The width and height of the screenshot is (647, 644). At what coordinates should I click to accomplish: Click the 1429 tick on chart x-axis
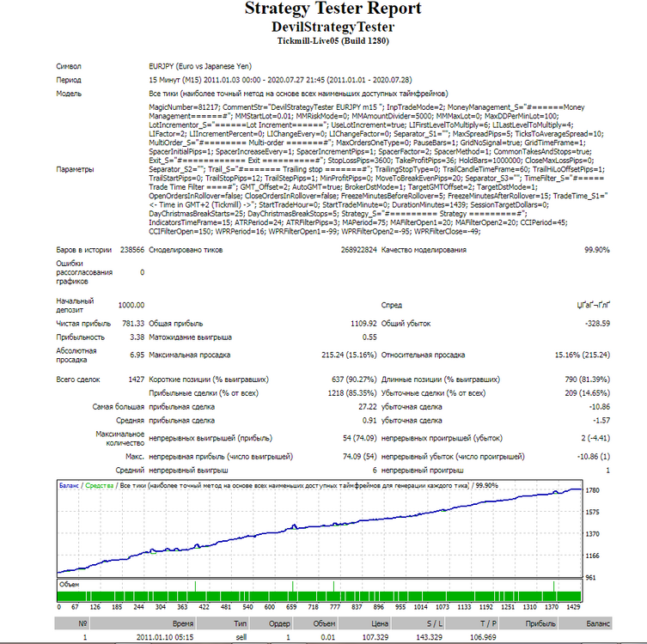pos(574,607)
